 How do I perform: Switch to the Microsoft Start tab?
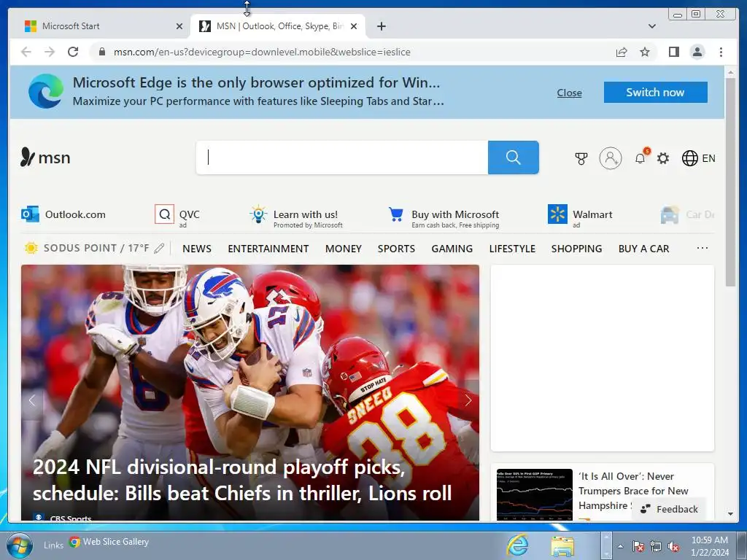[100, 26]
